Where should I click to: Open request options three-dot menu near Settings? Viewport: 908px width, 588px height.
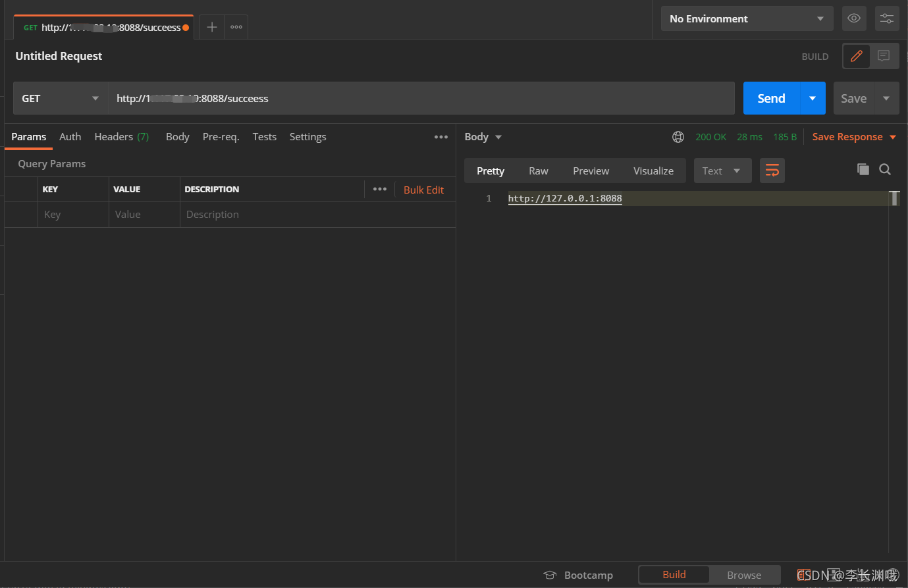[x=441, y=137]
